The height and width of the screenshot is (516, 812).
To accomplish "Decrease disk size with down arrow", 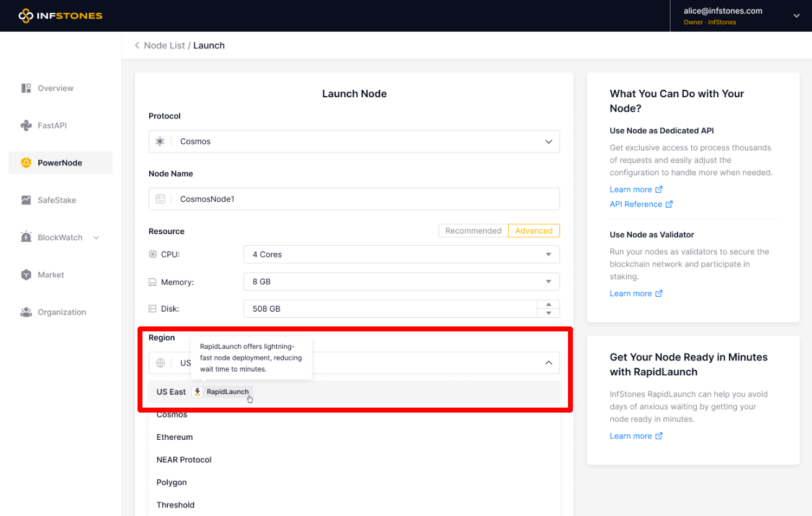I will click(x=548, y=313).
